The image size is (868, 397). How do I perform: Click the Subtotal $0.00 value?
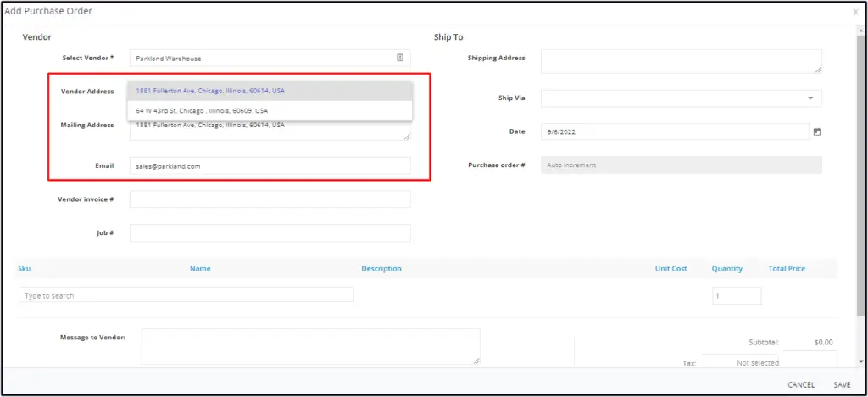(823, 342)
